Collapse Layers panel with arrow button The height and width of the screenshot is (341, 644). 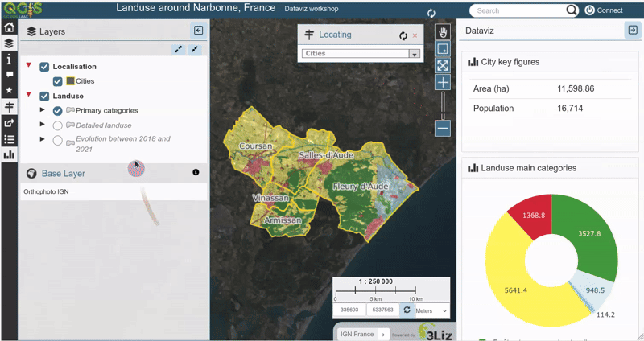[x=198, y=31]
